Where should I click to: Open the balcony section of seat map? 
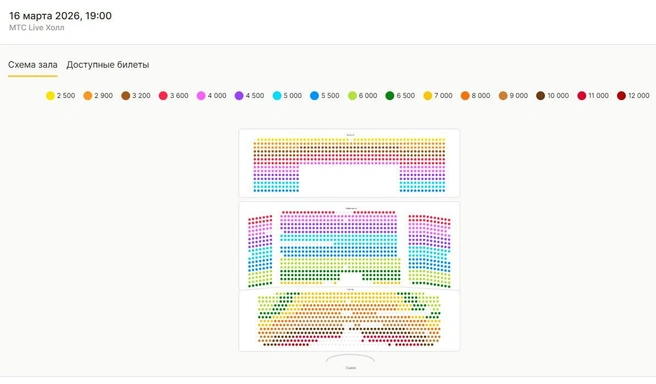[x=349, y=163]
